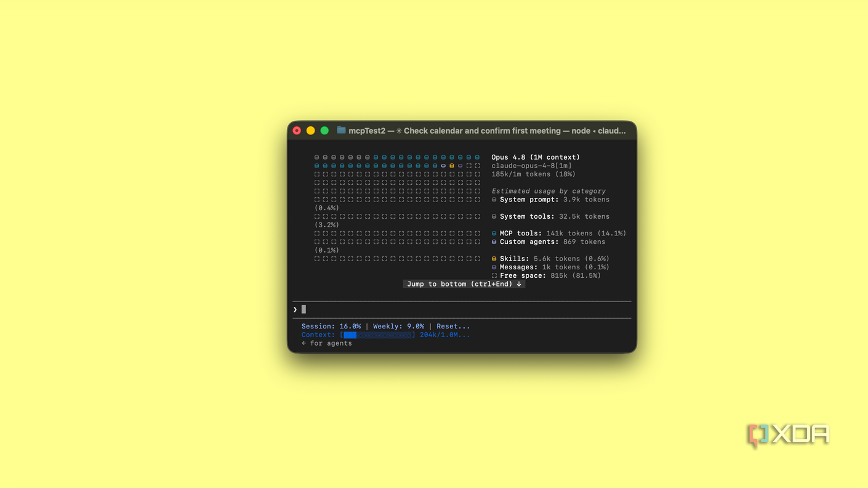Viewport: 868px width, 488px height.
Task: Click the "Messages: 1k tokens" line
Action: click(555, 267)
